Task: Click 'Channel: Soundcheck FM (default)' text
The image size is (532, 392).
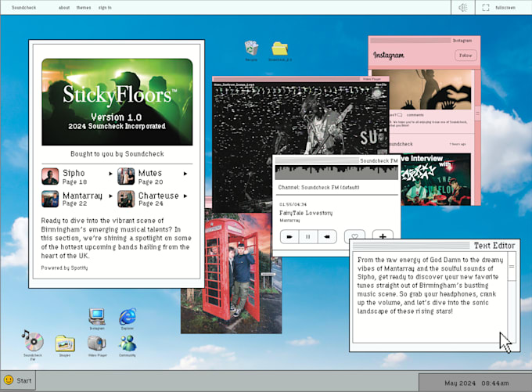Action: click(x=318, y=187)
